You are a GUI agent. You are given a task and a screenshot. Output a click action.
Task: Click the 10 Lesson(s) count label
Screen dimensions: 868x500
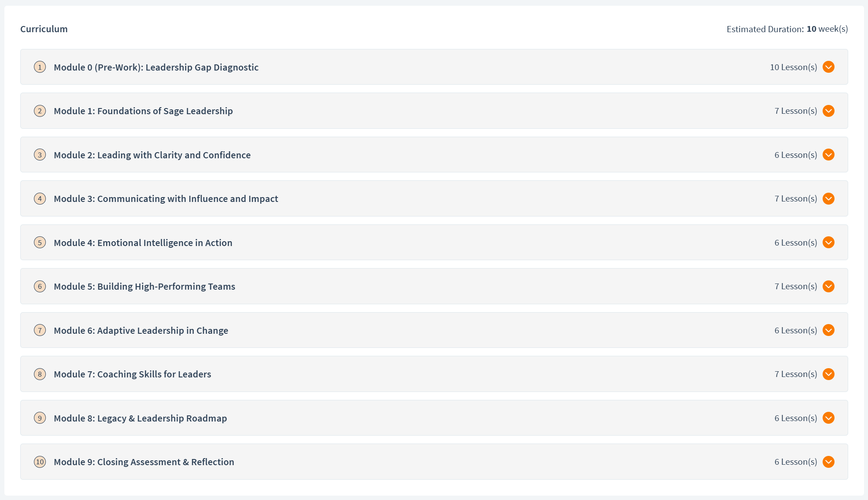(793, 67)
